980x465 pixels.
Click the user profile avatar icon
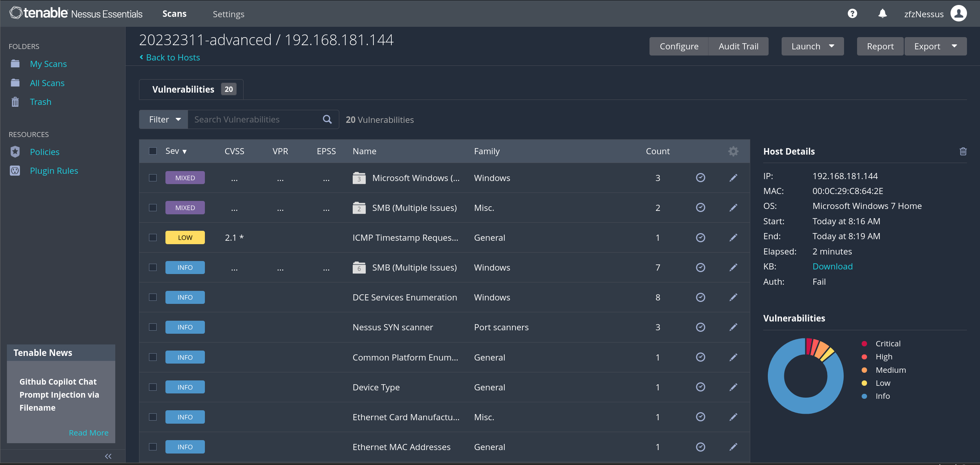click(x=959, y=14)
